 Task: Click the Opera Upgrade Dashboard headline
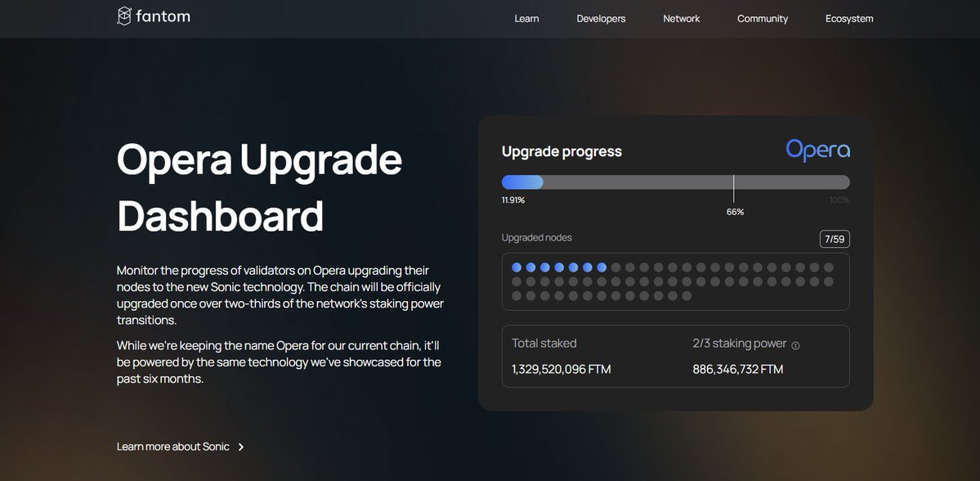(x=259, y=187)
